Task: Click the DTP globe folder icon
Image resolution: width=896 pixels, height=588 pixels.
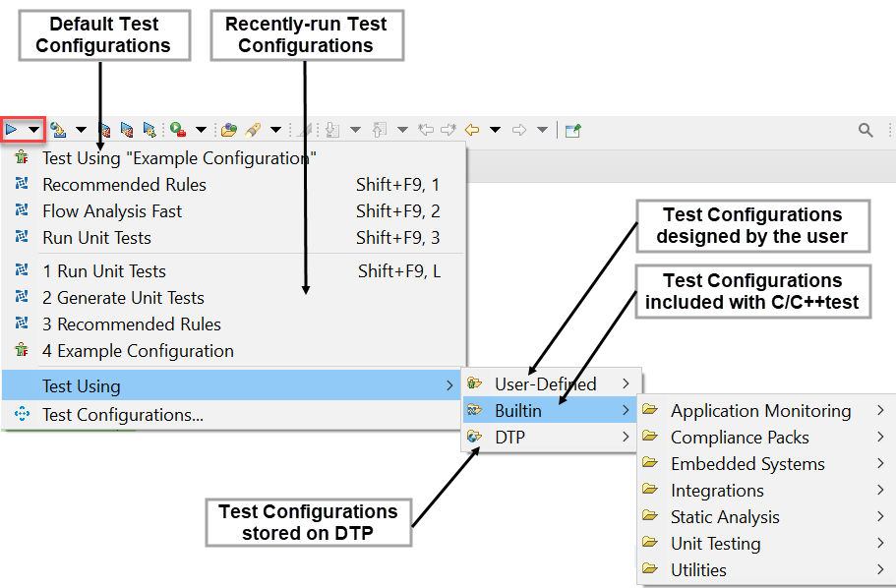Action: 475,437
